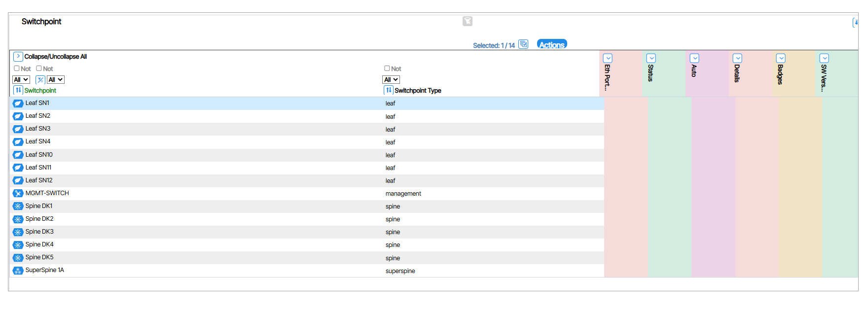Screen dimensions: 868x311
Task: Tick the second Not checkbox in Switchpoint column
Action: pyautogui.click(x=39, y=69)
